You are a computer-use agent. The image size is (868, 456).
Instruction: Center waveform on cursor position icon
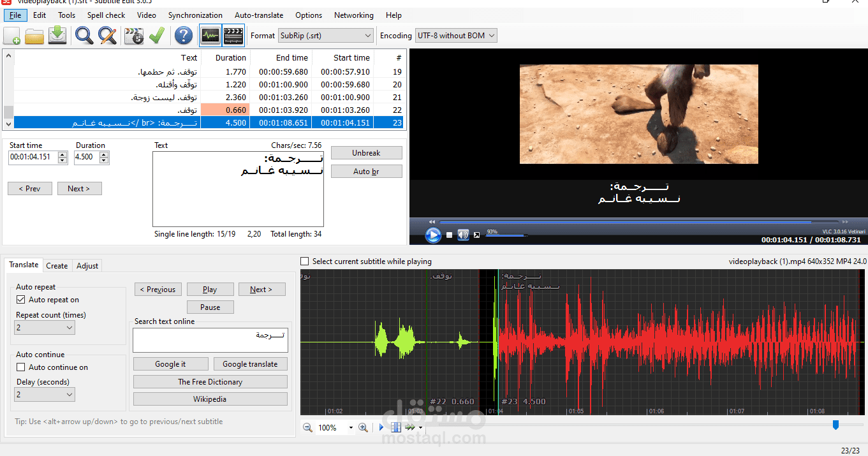tap(395, 427)
